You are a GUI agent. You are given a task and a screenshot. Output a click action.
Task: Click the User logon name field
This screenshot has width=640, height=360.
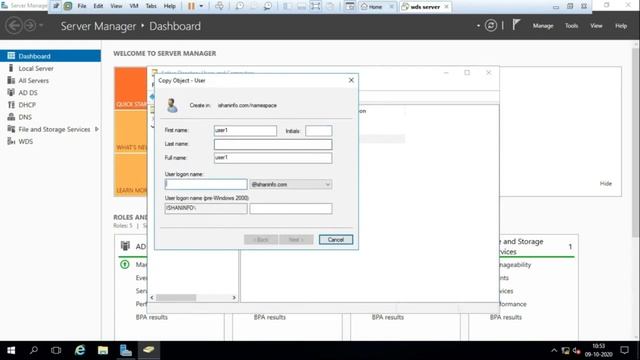coord(206,184)
